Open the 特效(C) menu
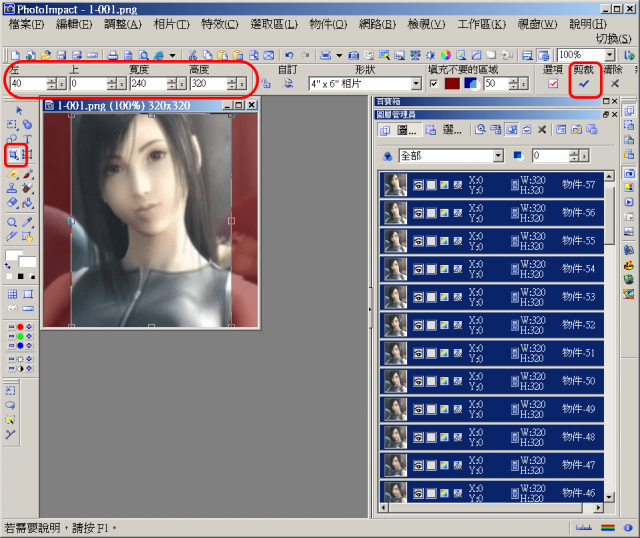 pos(220,24)
